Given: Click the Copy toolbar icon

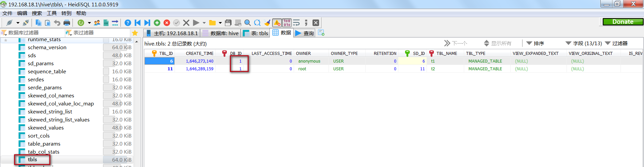Looking at the screenshot, I should click(x=38, y=23).
